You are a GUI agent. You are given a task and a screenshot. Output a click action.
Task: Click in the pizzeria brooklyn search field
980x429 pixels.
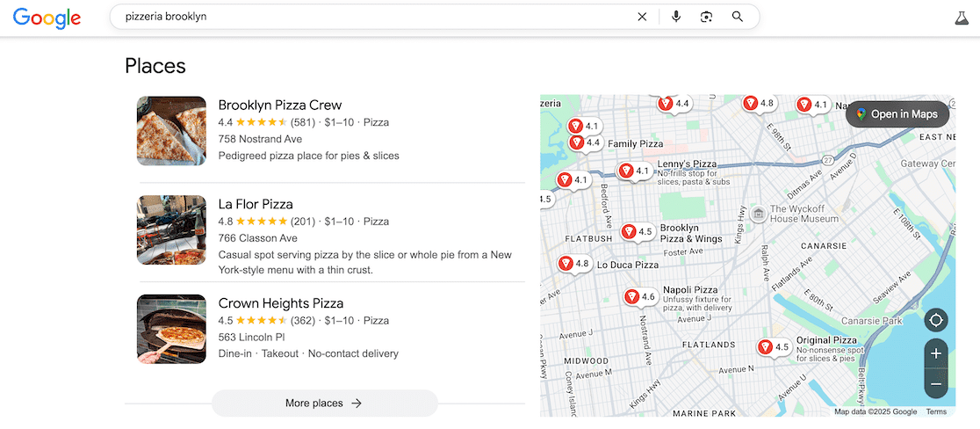(x=369, y=17)
